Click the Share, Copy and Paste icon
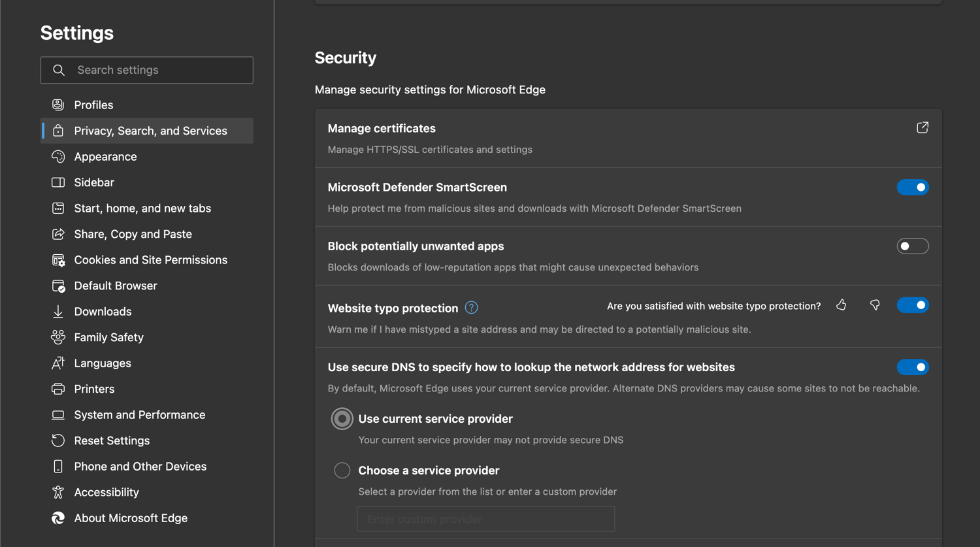Viewport: 980px width, 547px height. point(58,234)
